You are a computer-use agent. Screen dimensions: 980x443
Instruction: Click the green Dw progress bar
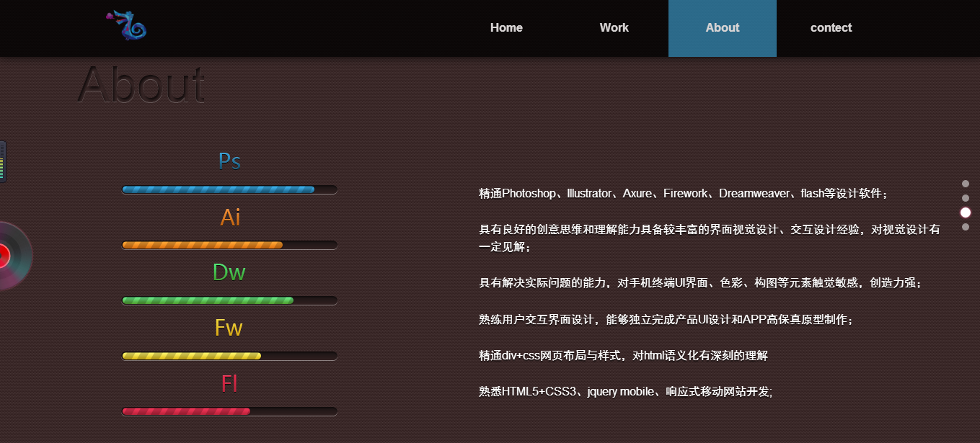click(x=229, y=300)
